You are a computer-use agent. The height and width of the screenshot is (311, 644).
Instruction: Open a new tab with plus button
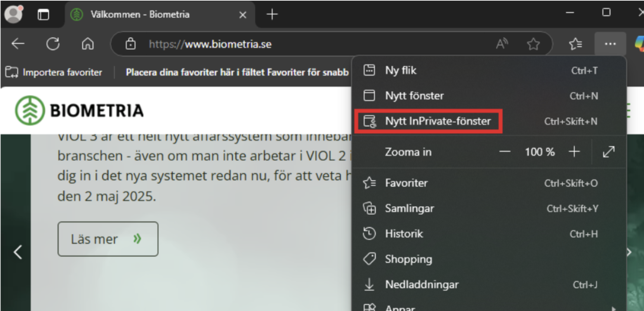(272, 14)
